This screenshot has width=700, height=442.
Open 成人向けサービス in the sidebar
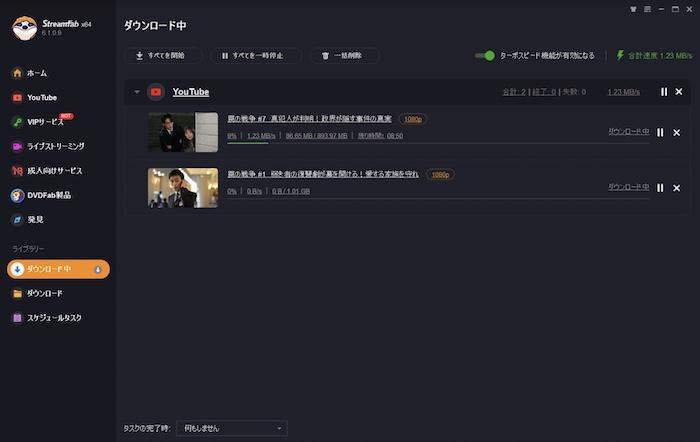tap(54, 171)
